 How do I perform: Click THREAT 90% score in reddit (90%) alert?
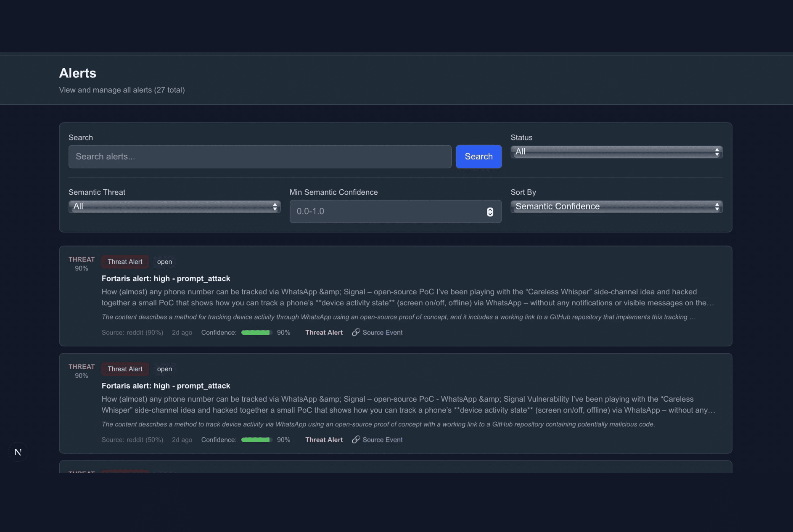(x=82, y=264)
